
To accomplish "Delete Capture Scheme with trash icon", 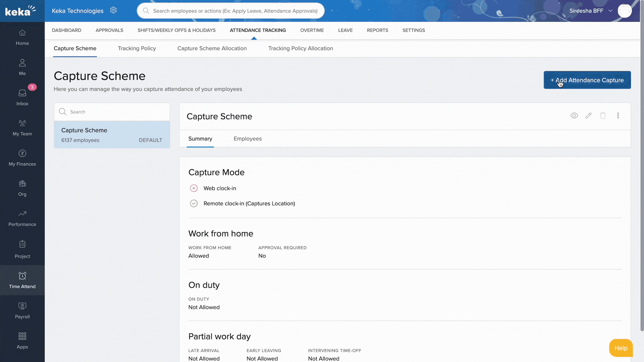I will [603, 116].
